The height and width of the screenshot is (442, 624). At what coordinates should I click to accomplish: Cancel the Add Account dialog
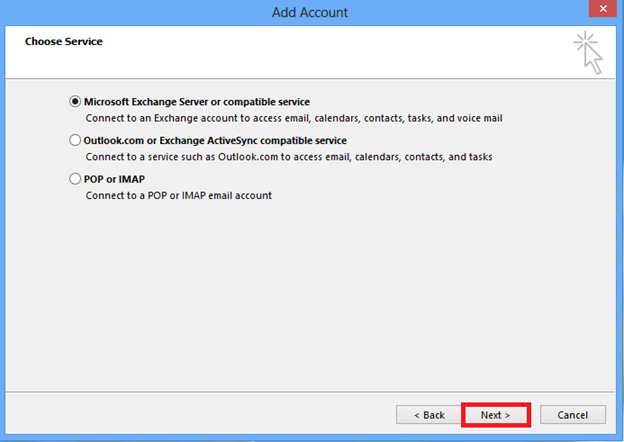tap(573, 415)
